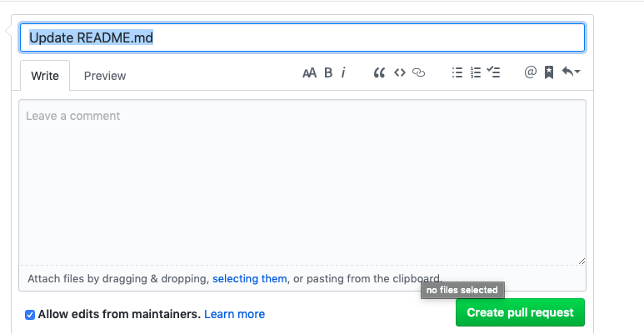Insert a bulleted list
644x334 pixels.
click(x=457, y=73)
